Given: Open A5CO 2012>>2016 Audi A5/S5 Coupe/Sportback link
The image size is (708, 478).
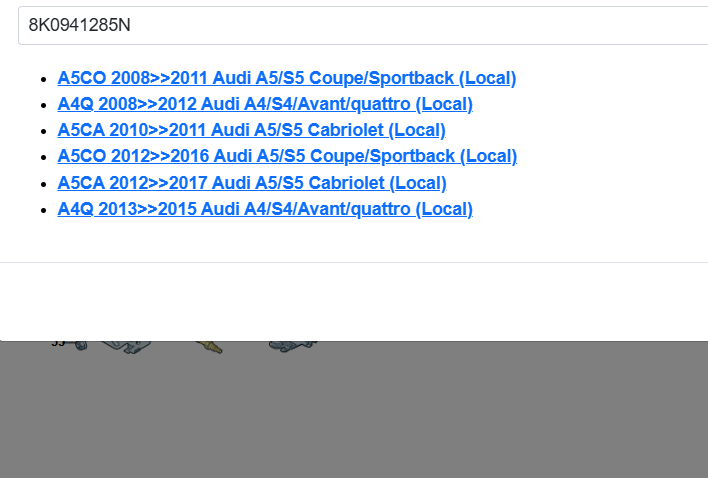Looking at the screenshot, I should pyautogui.click(x=287, y=156).
